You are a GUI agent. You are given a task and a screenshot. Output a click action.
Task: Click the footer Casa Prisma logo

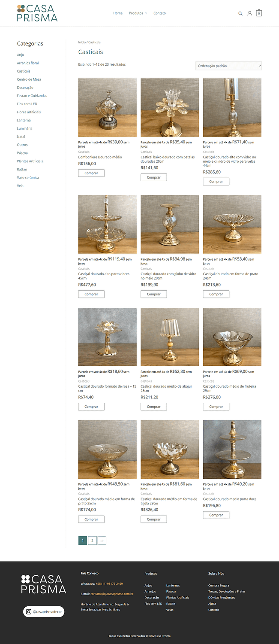pos(43,584)
